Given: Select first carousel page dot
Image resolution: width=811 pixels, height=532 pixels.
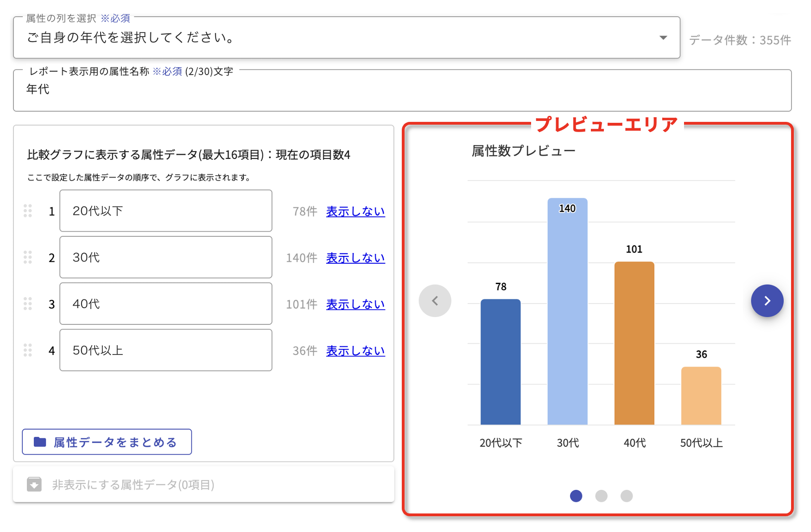Looking at the screenshot, I should tap(576, 496).
